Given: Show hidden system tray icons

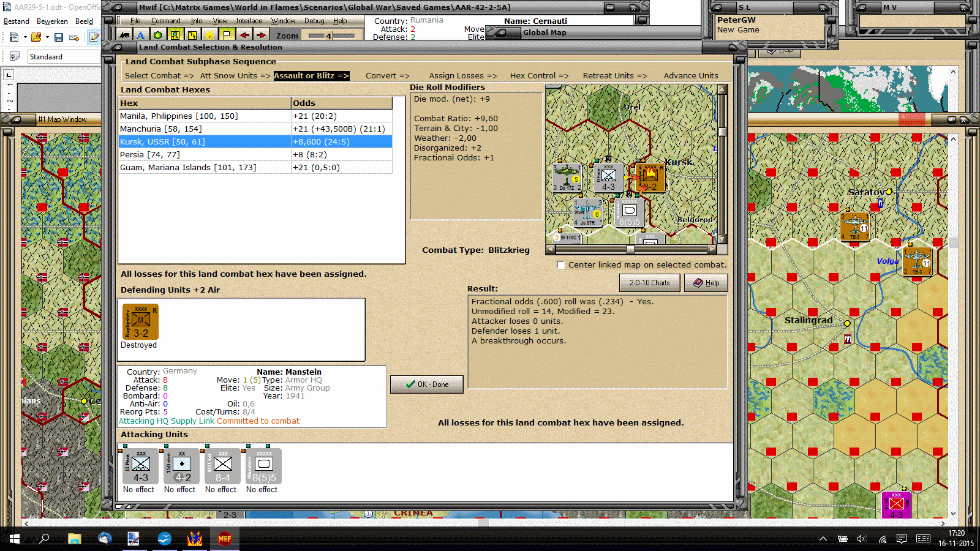Looking at the screenshot, I should pyautogui.click(x=823, y=539).
